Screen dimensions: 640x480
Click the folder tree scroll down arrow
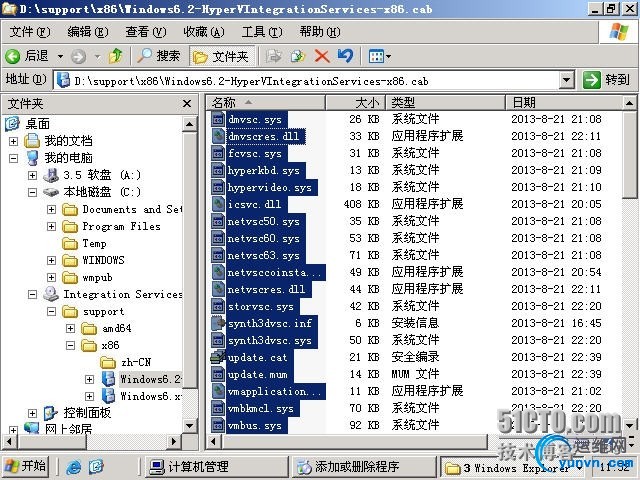189,426
